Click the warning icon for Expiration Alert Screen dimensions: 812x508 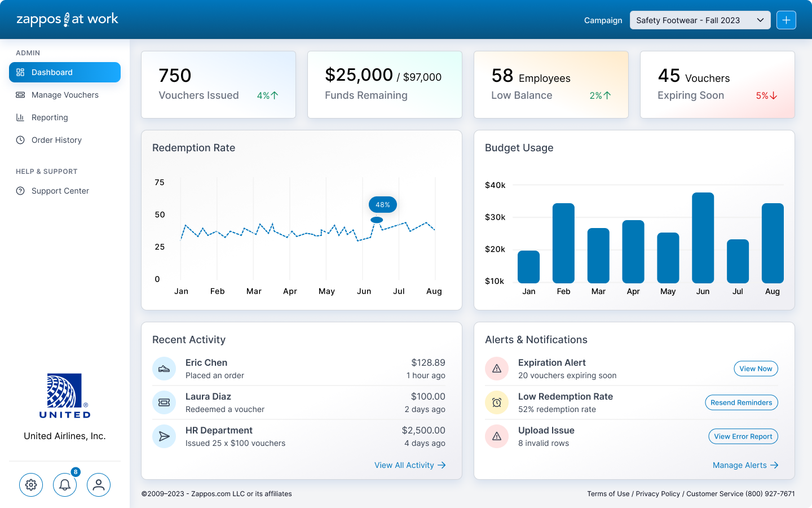(497, 369)
